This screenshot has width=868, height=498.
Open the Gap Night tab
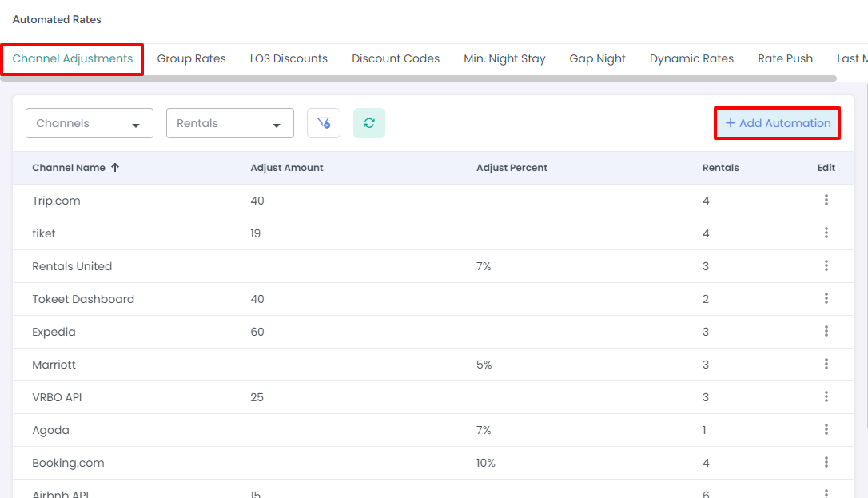597,58
